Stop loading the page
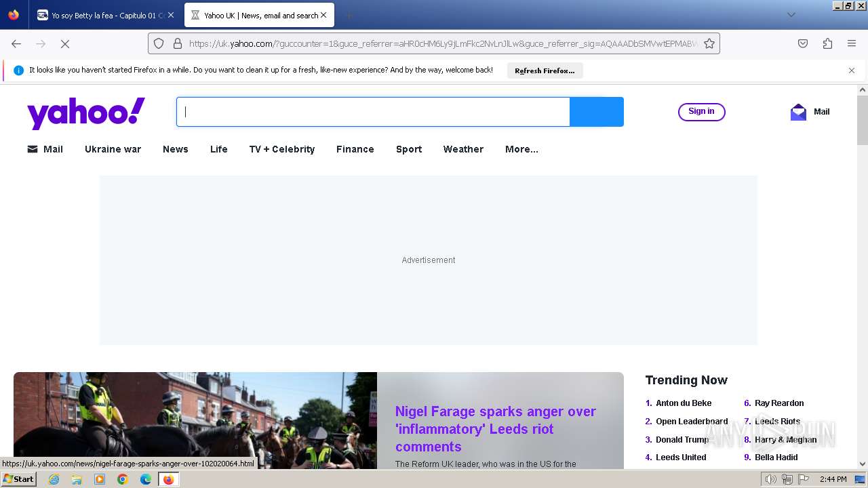 [65, 43]
